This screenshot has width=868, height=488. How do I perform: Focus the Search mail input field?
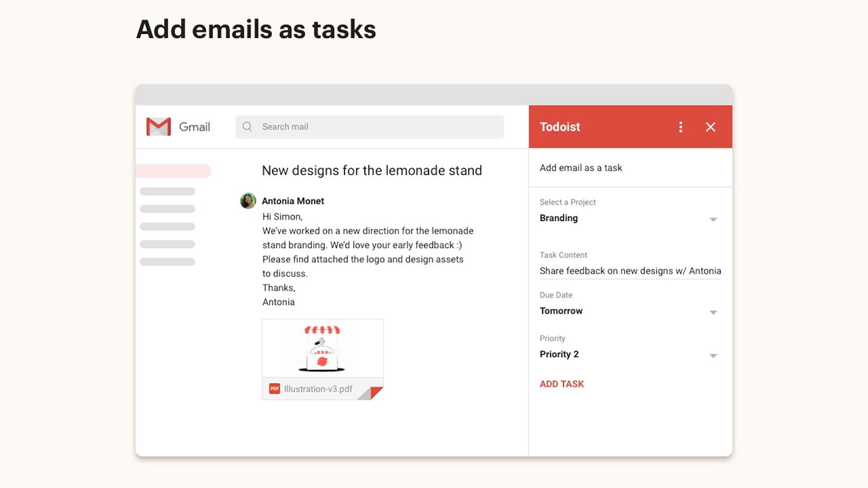[380, 127]
